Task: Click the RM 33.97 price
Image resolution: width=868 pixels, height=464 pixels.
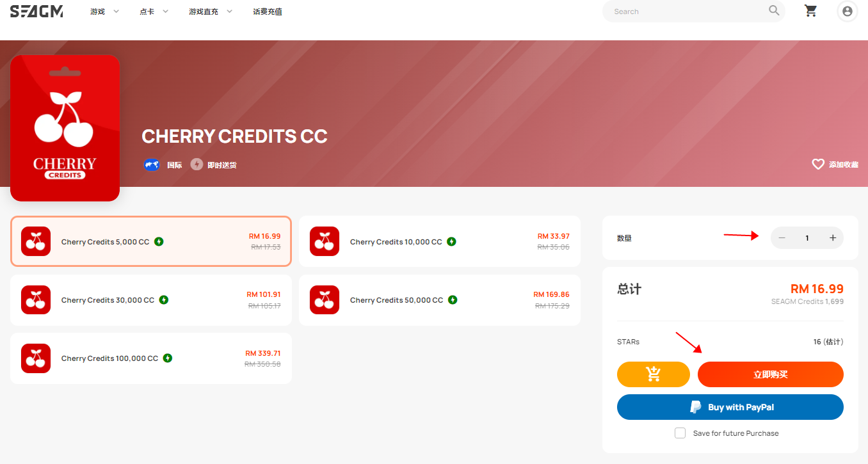Action: (553, 237)
